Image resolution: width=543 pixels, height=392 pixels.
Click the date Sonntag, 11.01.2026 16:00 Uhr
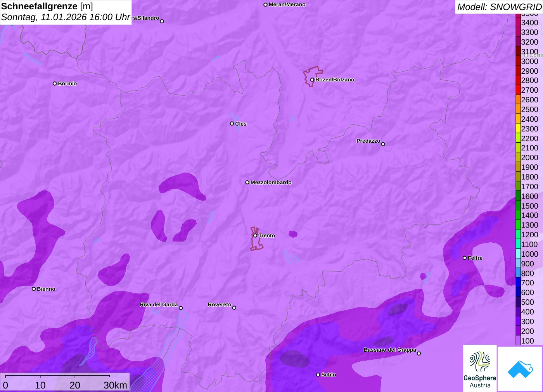66,17
